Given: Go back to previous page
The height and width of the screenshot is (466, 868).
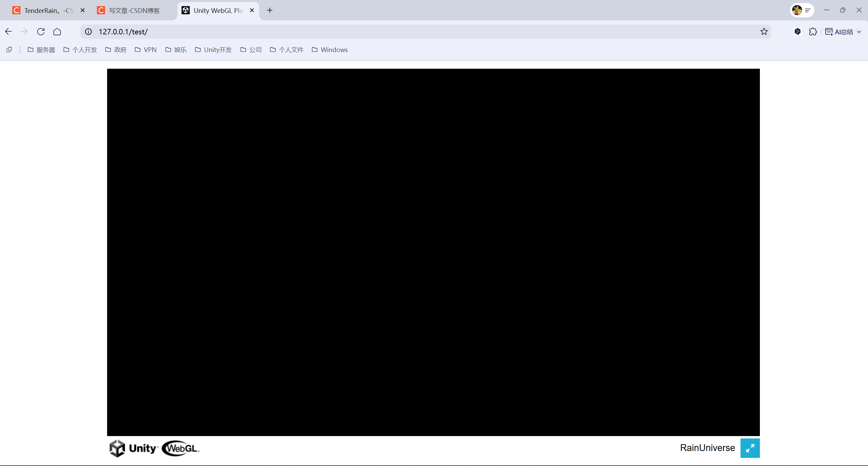Looking at the screenshot, I should [x=8, y=32].
